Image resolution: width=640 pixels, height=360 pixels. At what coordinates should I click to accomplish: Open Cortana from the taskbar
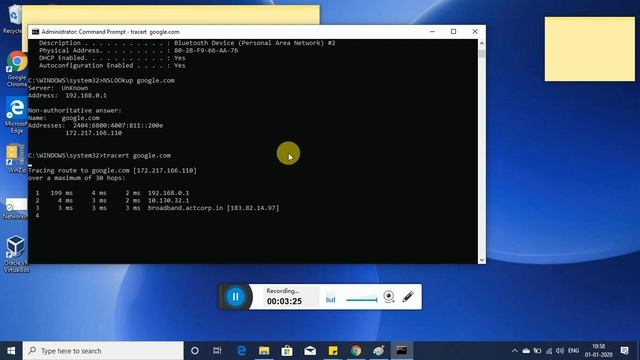195,351
